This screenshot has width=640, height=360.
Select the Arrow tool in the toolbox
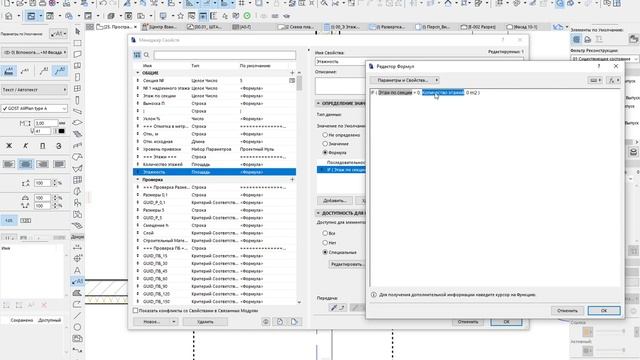click(x=78, y=31)
